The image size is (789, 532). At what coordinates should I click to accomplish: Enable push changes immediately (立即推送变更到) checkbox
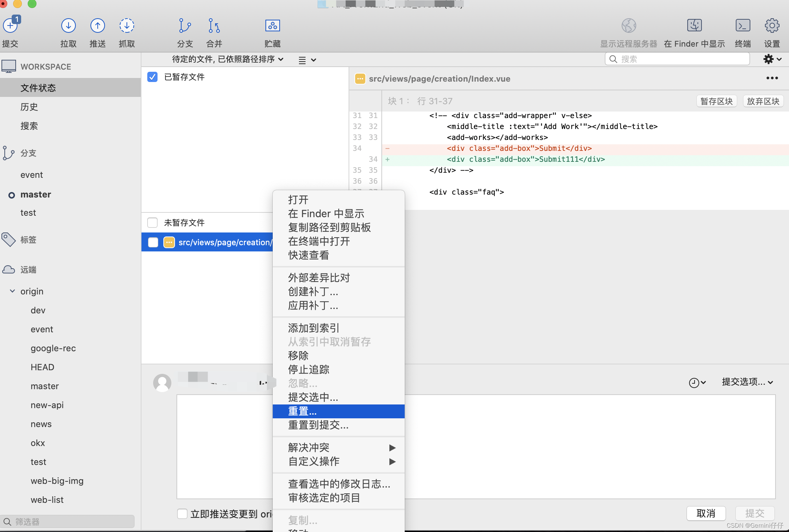(x=182, y=514)
